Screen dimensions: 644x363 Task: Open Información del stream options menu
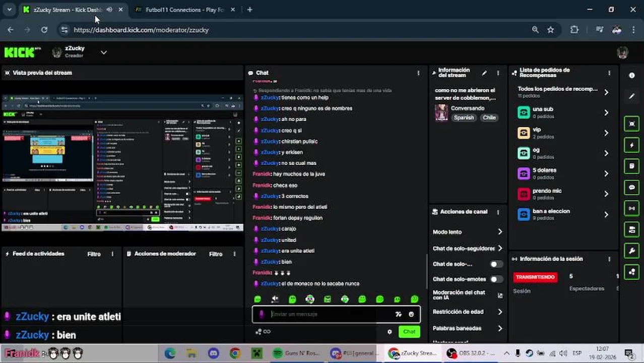click(498, 73)
